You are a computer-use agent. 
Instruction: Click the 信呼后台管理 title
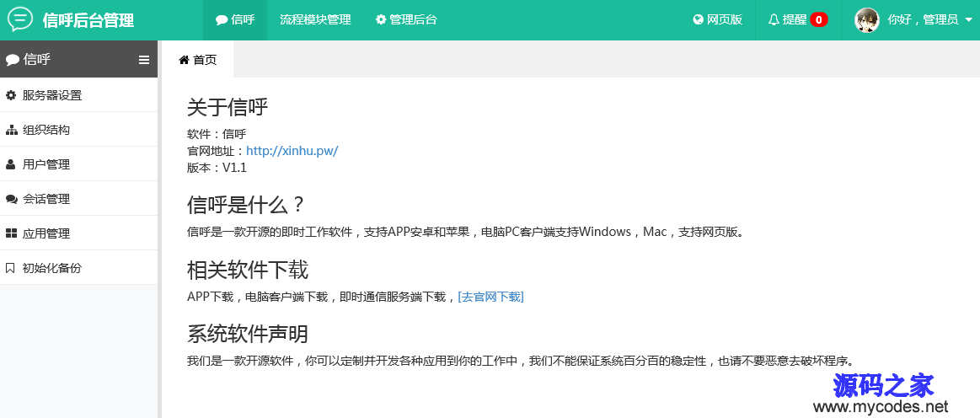pyautogui.click(x=88, y=20)
